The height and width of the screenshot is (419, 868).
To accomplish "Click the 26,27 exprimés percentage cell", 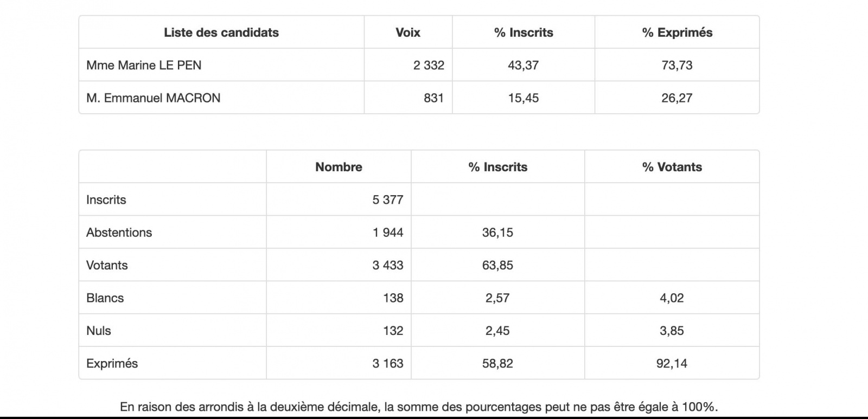I will click(677, 98).
